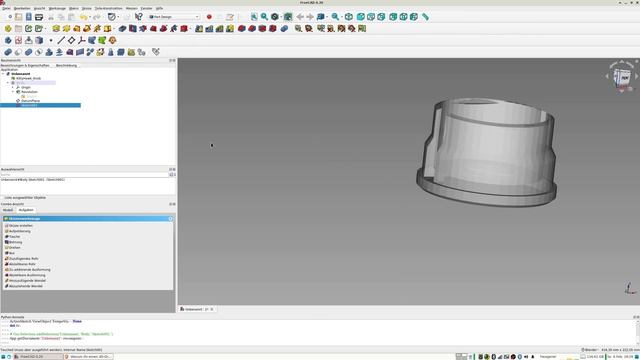Image resolution: width=640 pixels, height=360 pixels.
Task: Switch to the Modell tab
Action: [8, 210]
